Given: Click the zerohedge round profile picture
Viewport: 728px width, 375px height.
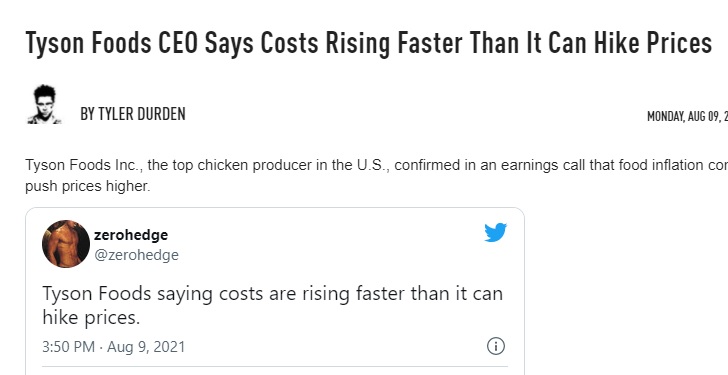Looking at the screenshot, I should pyautogui.click(x=66, y=244).
